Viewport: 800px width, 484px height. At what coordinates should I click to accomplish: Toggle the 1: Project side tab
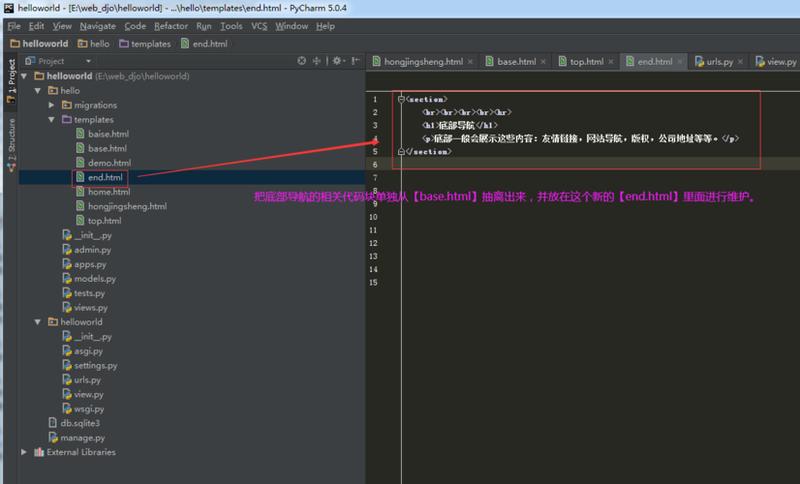coord(11,81)
